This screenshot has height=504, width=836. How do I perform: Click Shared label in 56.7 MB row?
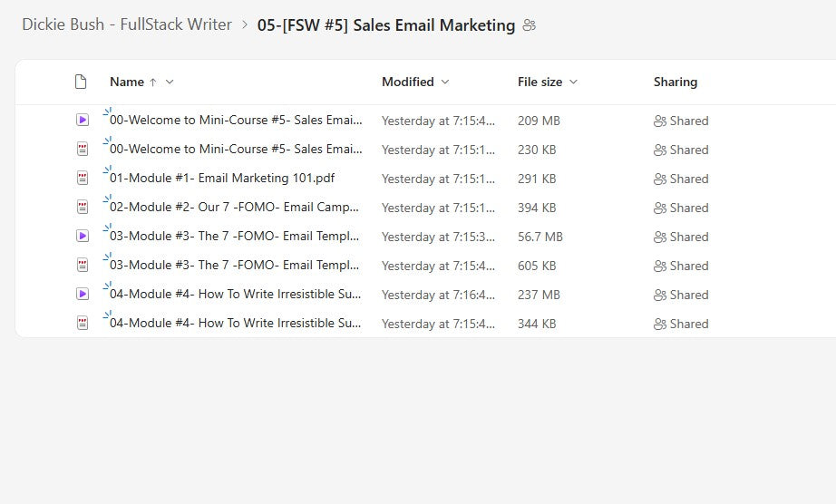tap(689, 237)
